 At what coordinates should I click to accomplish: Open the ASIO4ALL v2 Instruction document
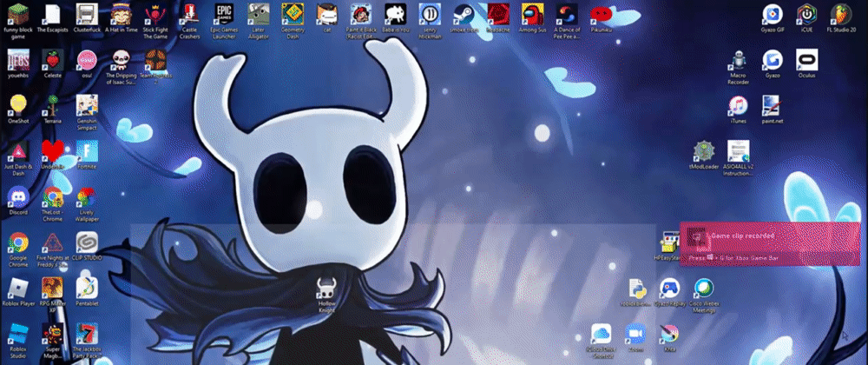point(738,158)
